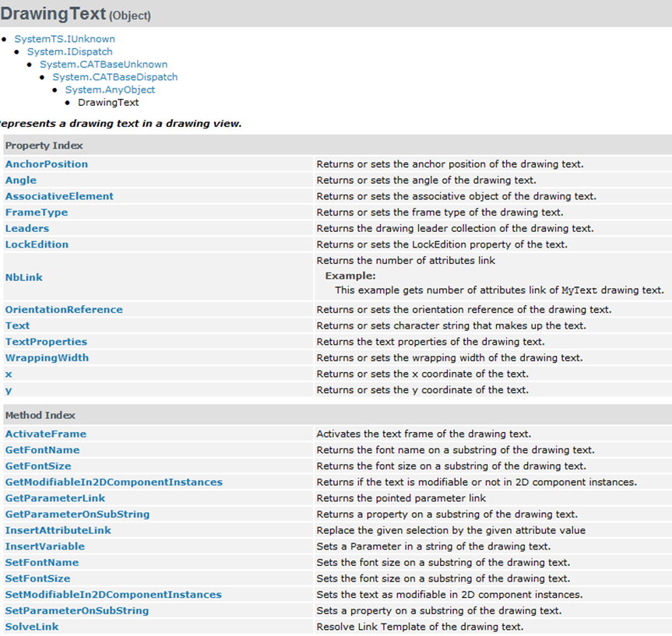Open the SetModifiableIn2DComponentInstances method link
The image size is (672, 636).
tap(114, 595)
